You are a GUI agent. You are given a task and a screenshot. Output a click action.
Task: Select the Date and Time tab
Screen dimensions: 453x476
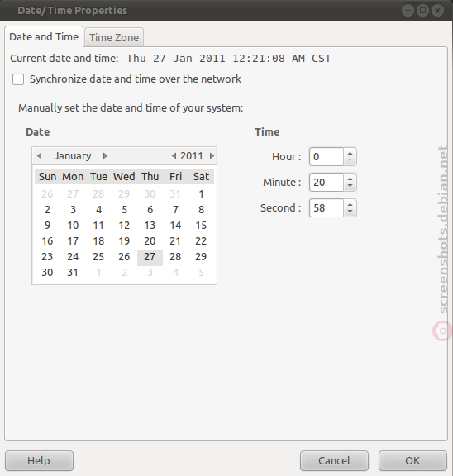pos(44,36)
